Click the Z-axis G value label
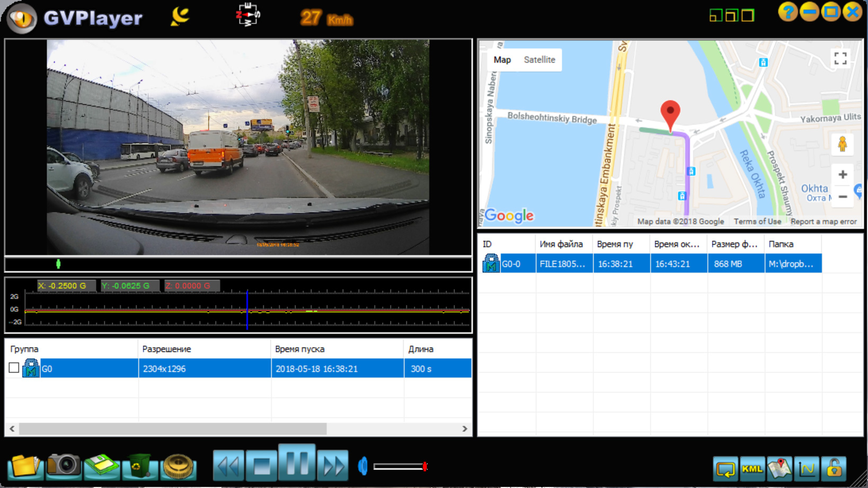This screenshot has height=488, width=868. (192, 286)
